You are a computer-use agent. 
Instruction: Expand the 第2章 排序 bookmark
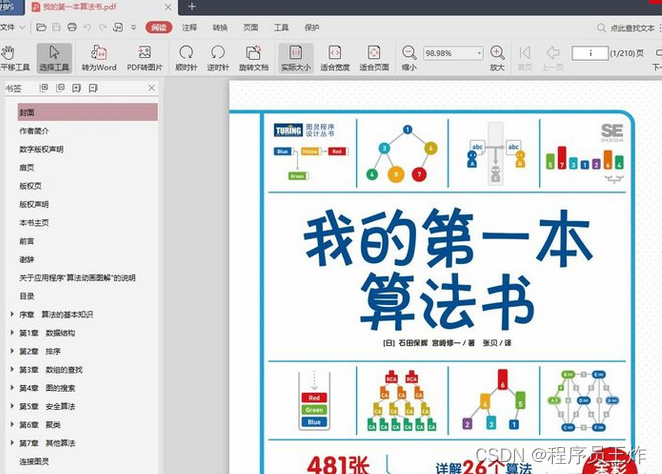[12, 351]
